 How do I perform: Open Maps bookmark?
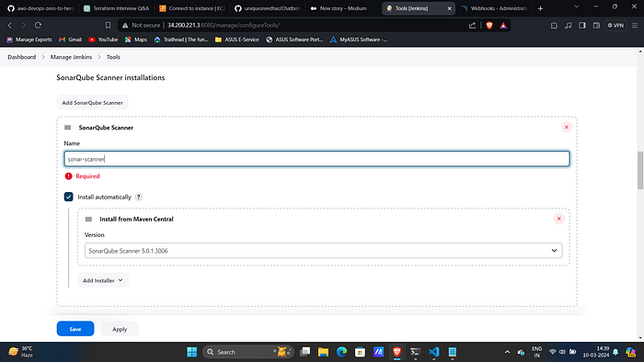136,40
